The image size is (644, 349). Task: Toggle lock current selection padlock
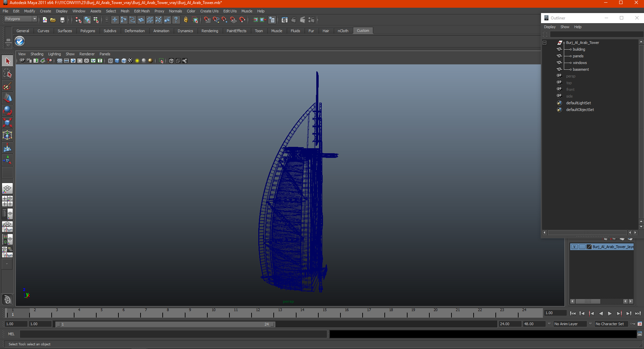(186, 20)
